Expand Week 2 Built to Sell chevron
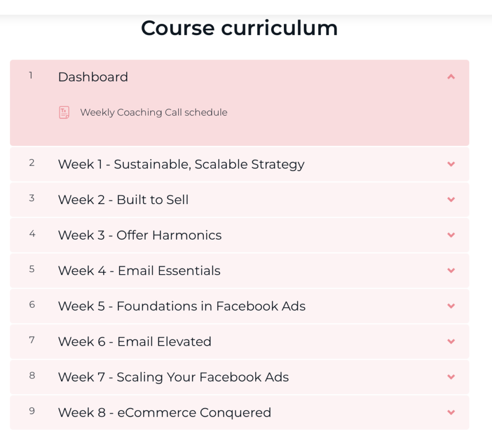The height and width of the screenshot is (448, 492). (x=451, y=199)
